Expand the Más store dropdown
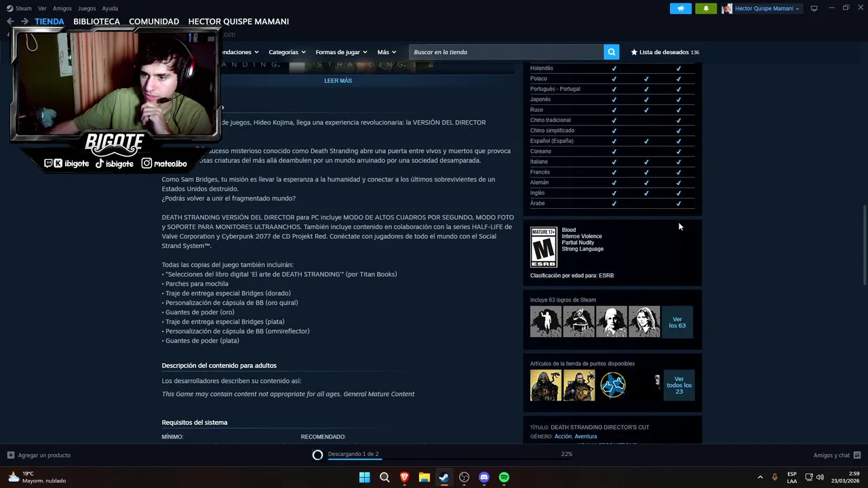 click(387, 52)
